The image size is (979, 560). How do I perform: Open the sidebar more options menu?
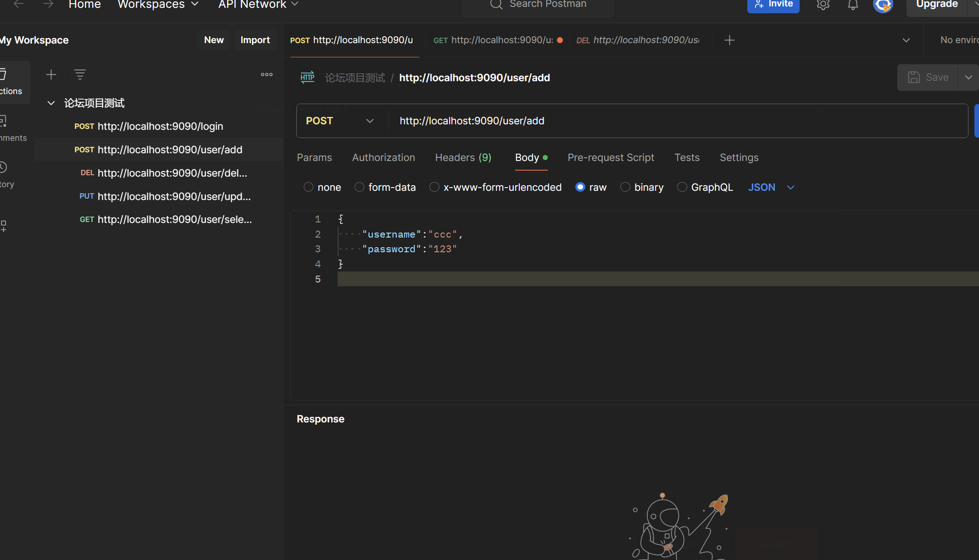267,74
